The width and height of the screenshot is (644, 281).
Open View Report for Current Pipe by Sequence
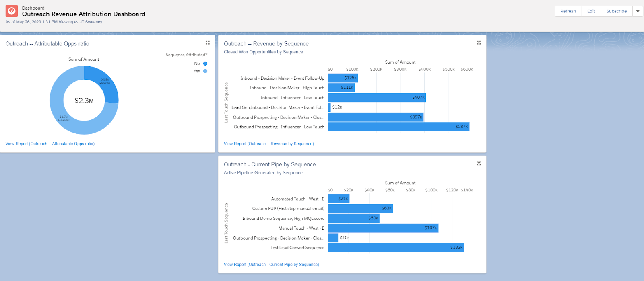(x=271, y=265)
